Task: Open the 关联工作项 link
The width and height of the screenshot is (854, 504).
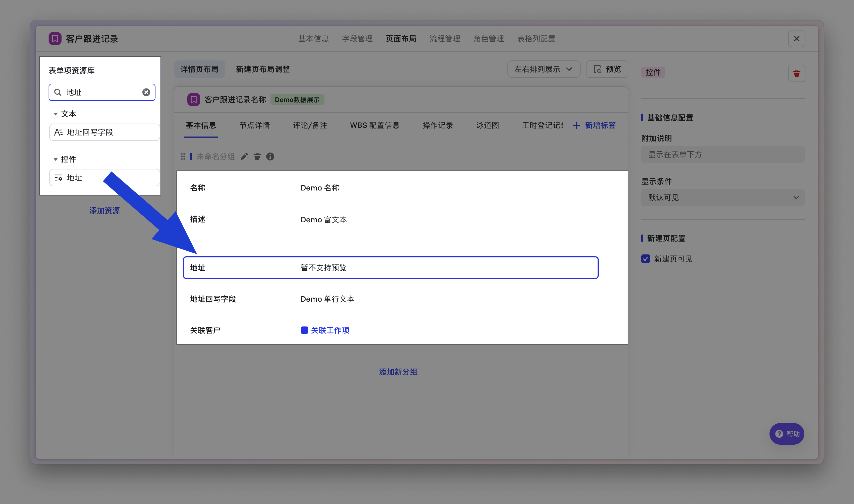Action: point(330,330)
